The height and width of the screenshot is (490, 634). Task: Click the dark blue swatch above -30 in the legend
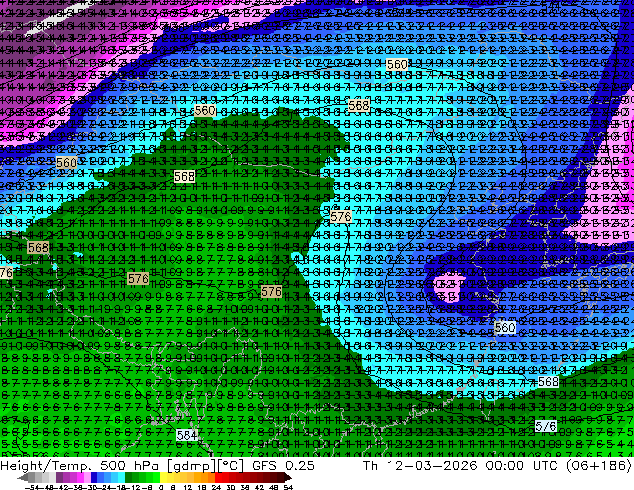pyautogui.click(x=94, y=478)
